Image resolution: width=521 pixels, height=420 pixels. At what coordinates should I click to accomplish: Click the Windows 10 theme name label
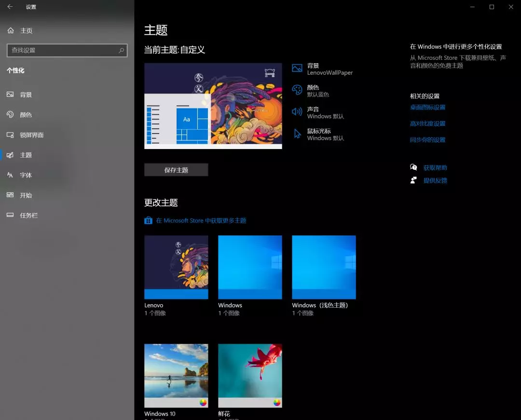point(160,414)
